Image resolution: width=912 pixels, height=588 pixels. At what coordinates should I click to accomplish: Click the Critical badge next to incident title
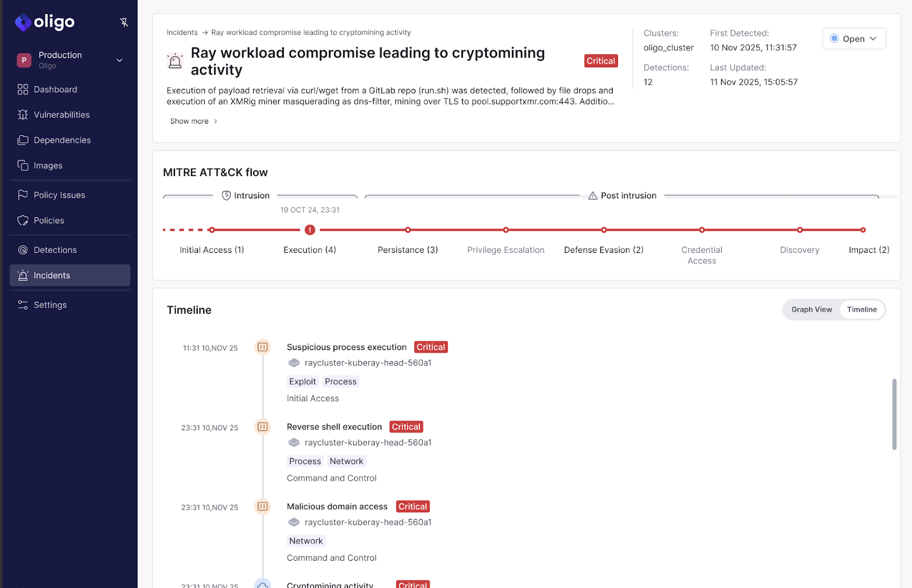pyautogui.click(x=601, y=61)
